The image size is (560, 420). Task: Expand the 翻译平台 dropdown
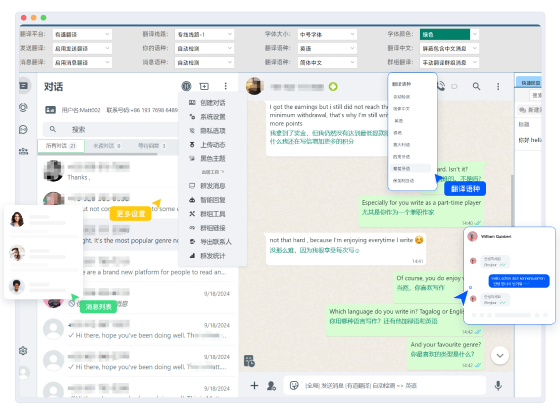point(82,34)
